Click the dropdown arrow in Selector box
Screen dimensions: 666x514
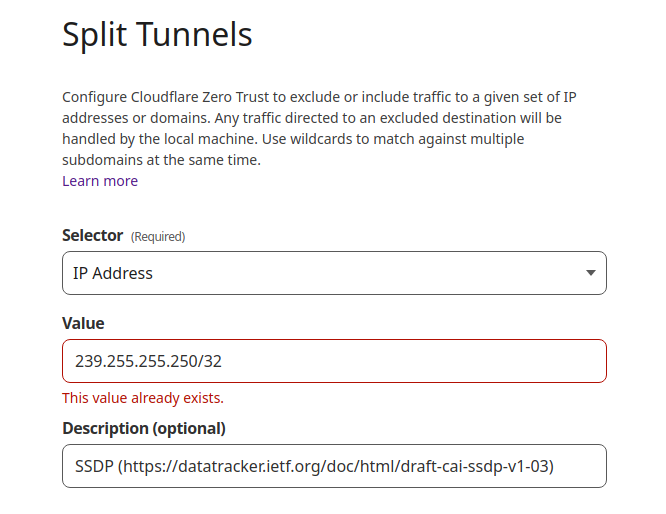click(590, 273)
